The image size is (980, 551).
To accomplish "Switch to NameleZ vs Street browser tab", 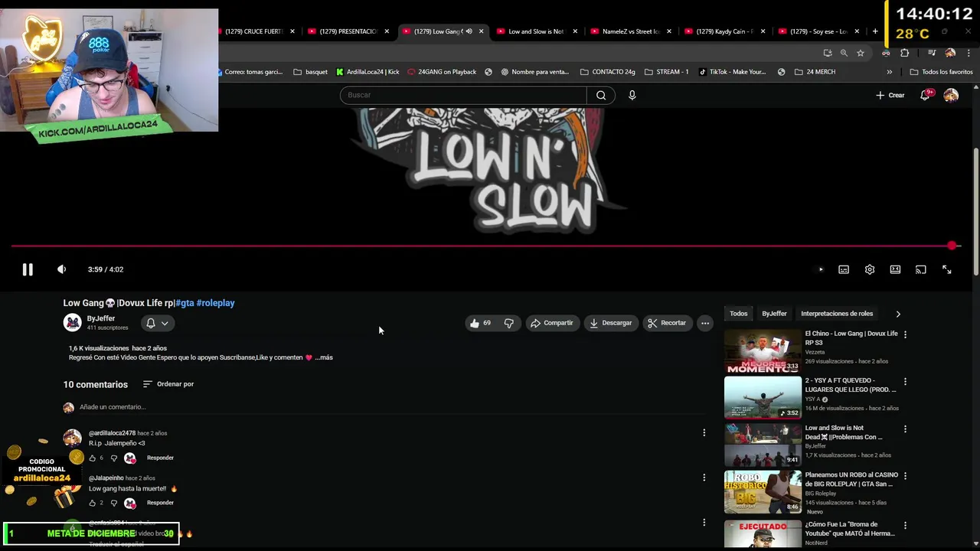I will pos(629,31).
